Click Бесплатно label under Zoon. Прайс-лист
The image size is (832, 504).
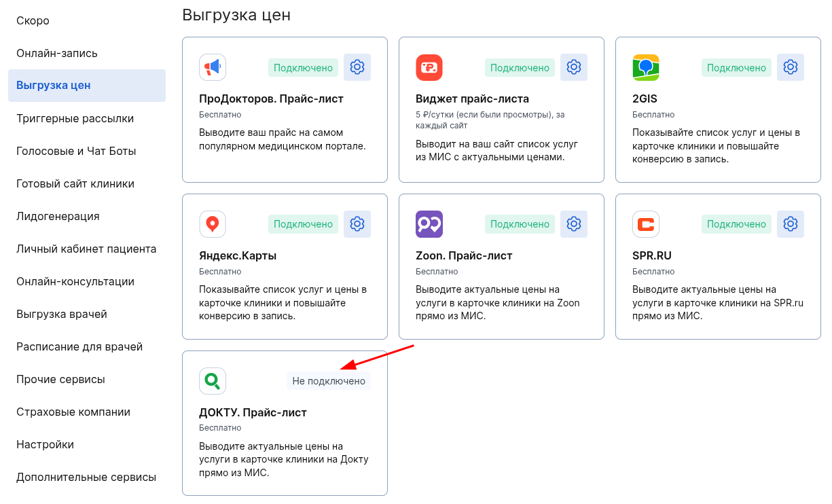click(x=437, y=272)
